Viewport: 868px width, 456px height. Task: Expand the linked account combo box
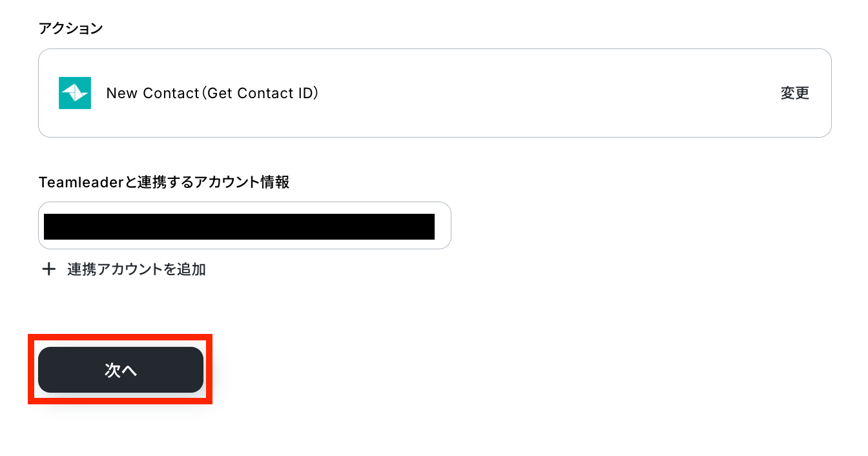point(244,225)
